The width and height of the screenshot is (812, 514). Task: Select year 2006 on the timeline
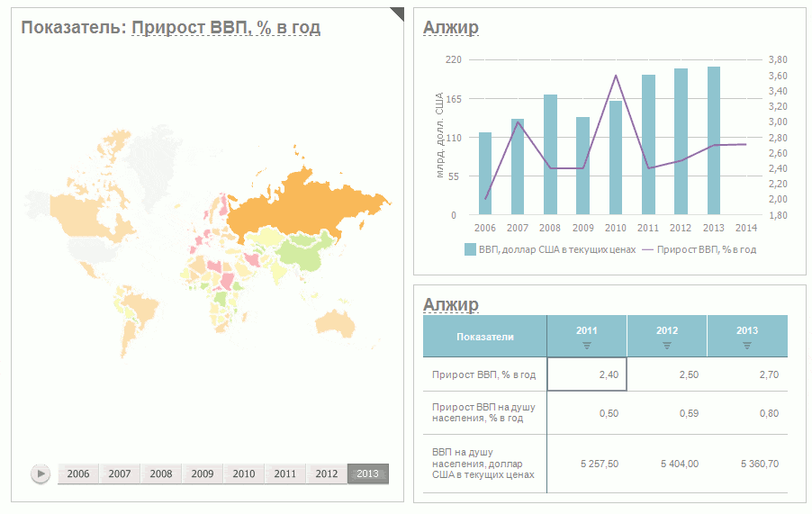[x=78, y=473]
